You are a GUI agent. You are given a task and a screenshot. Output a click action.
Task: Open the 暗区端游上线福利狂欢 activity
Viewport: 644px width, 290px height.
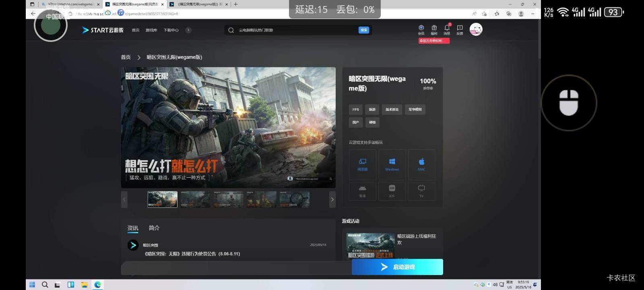(x=392, y=245)
